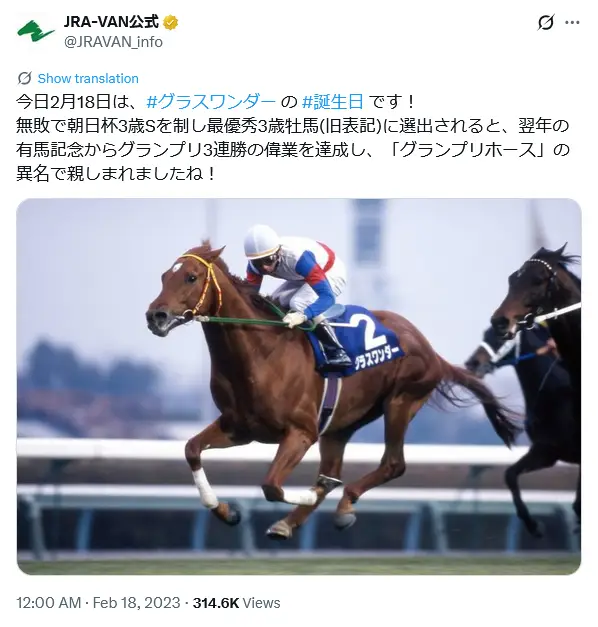598x627 pixels.
Task: Open the 12:00 AM timestamp link
Action: [x=48, y=603]
